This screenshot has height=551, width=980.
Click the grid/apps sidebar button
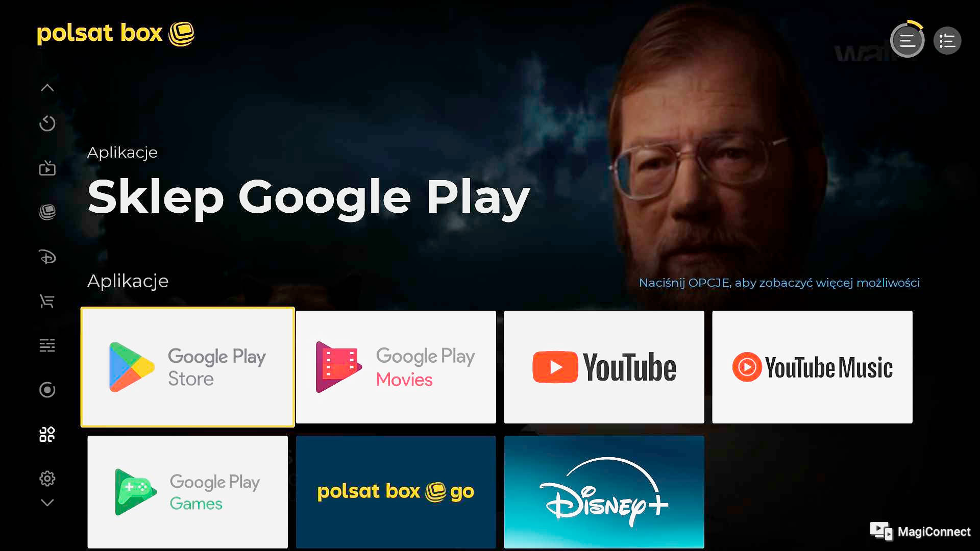click(47, 433)
